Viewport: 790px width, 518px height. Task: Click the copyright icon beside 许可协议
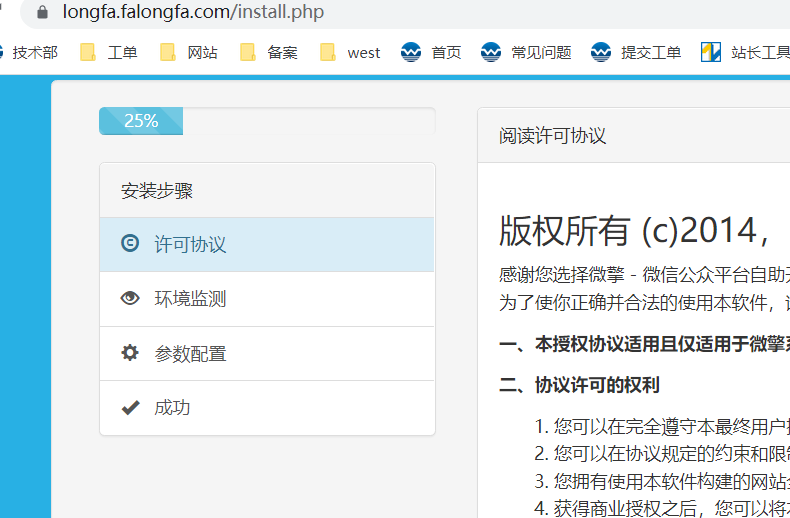(x=129, y=243)
